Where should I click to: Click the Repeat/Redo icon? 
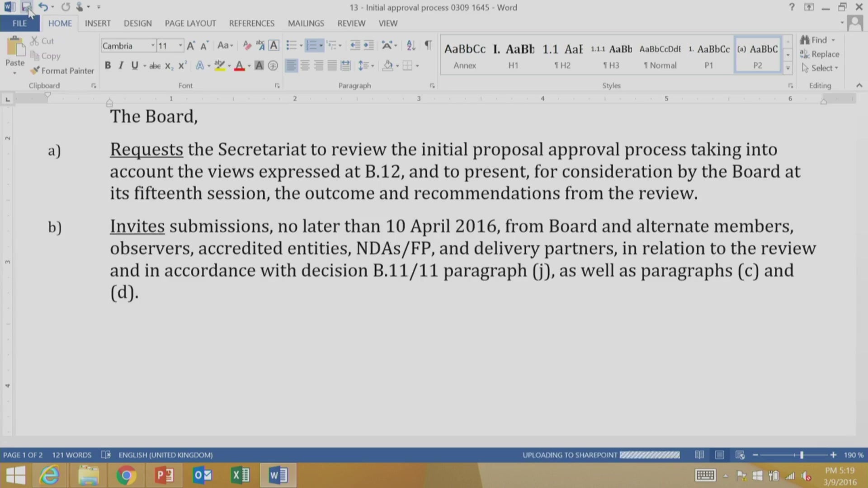[66, 7]
